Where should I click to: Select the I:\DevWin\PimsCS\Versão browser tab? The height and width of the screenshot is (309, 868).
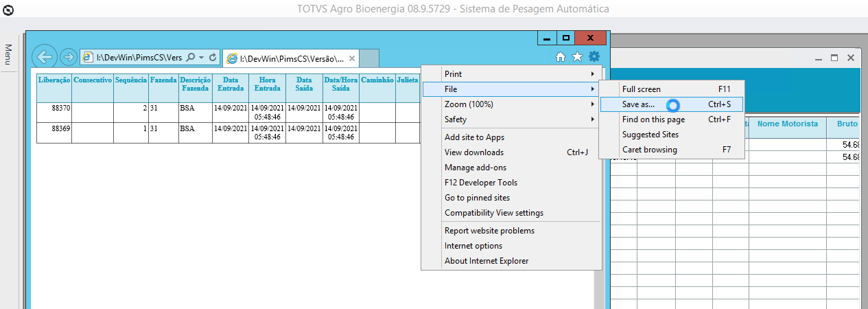[291, 59]
